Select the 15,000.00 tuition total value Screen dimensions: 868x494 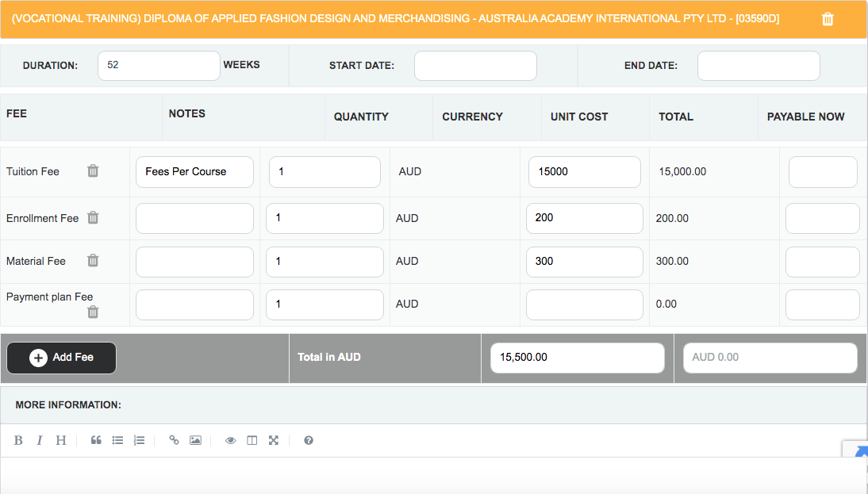(682, 171)
